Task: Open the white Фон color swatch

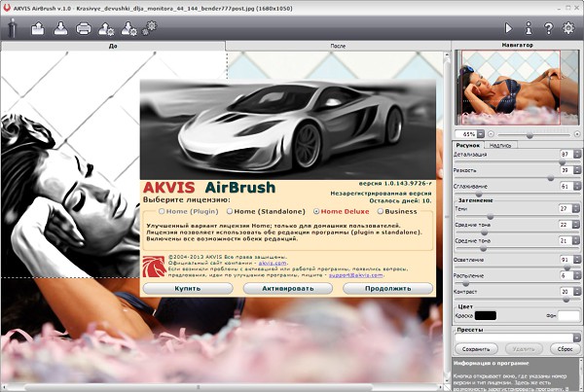Action: (x=568, y=316)
